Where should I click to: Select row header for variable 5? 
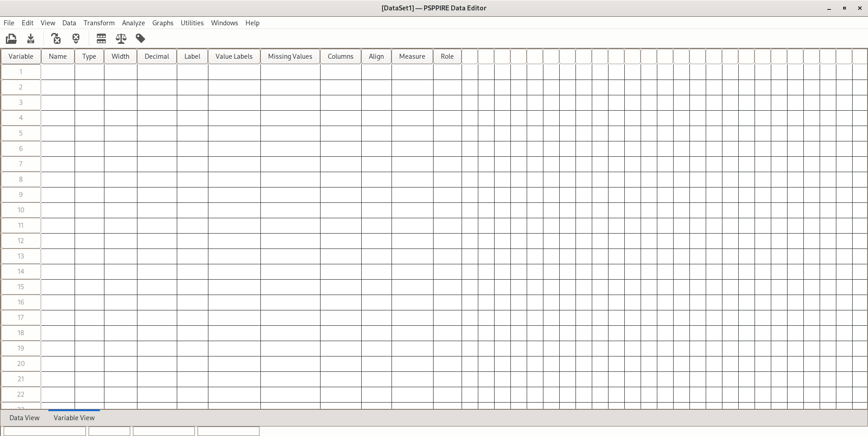[x=21, y=133]
